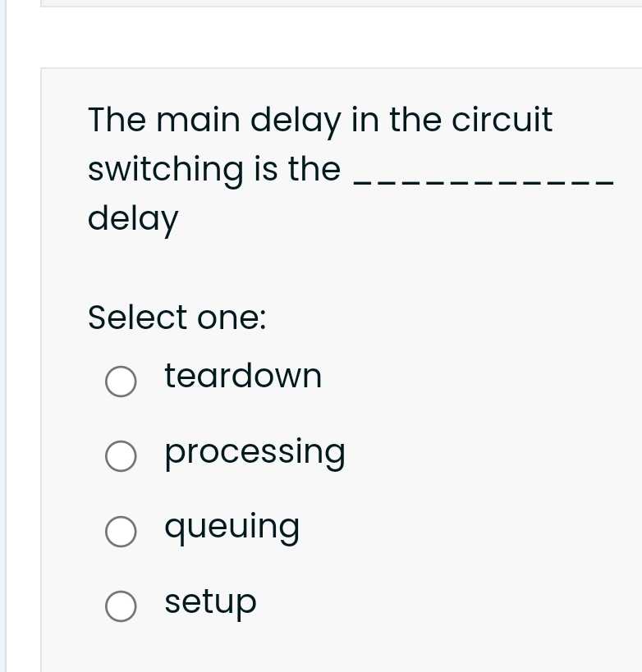This screenshot has height=672, width=642.
Task: Select the setup radio button
Action: (121, 606)
